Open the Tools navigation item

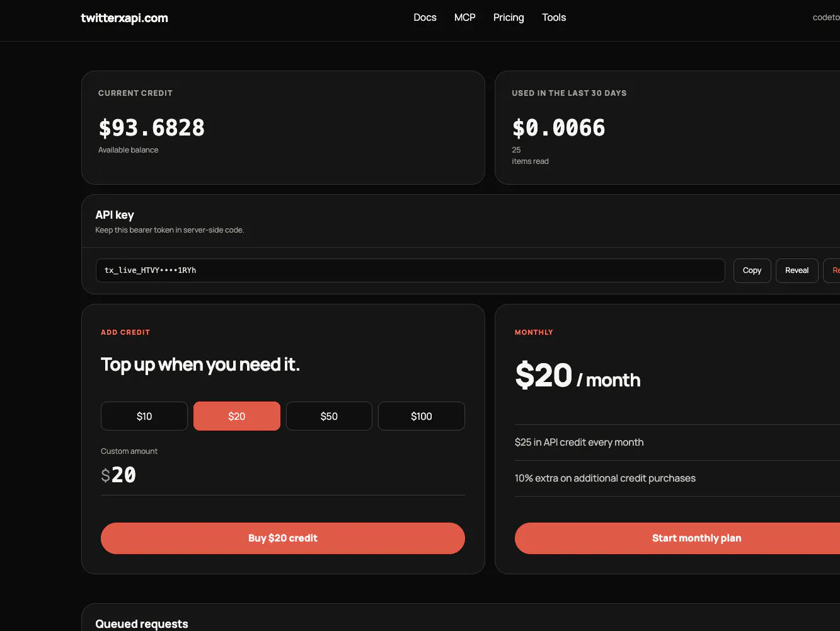click(554, 18)
